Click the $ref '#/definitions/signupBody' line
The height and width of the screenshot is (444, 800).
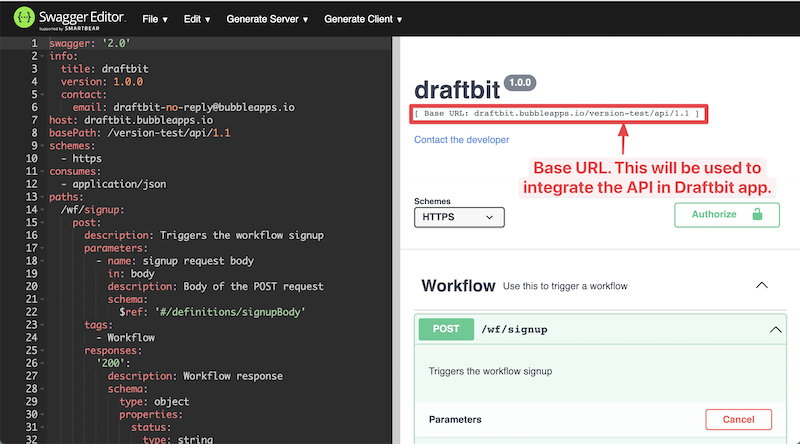pos(212,312)
